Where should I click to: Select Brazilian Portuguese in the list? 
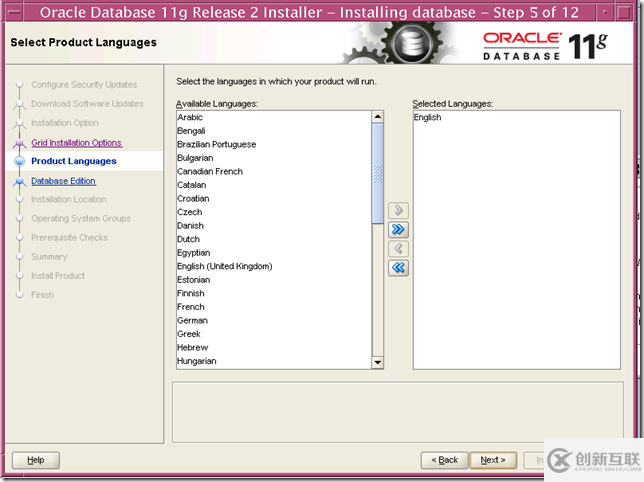[274, 145]
